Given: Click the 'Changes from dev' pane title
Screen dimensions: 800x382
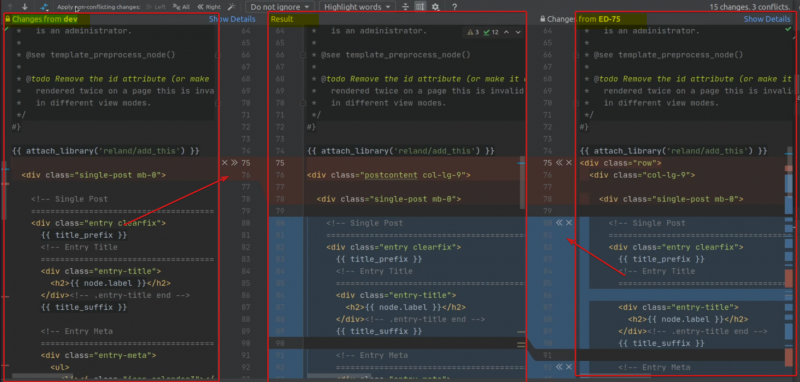Looking at the screenshot, I should [45, 19].
